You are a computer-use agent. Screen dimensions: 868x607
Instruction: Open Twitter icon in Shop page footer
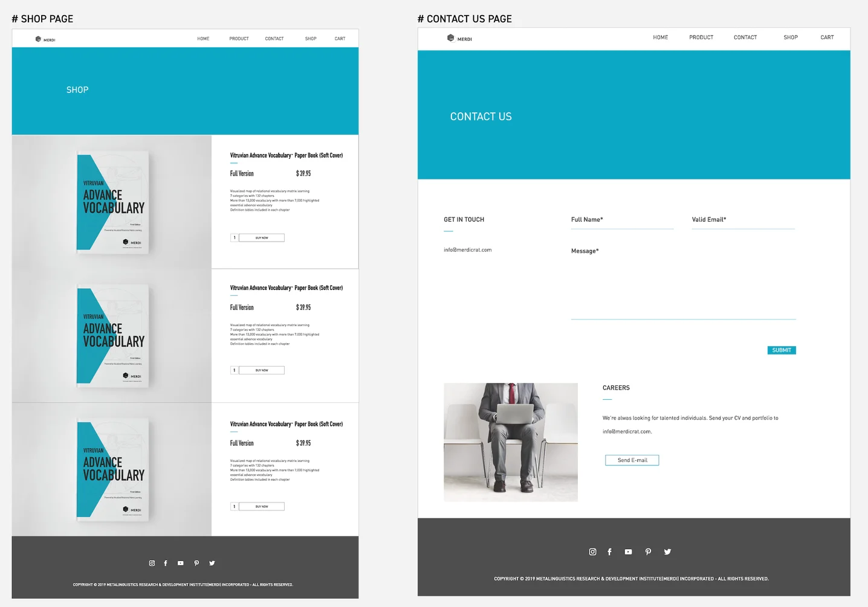(212, 563)
